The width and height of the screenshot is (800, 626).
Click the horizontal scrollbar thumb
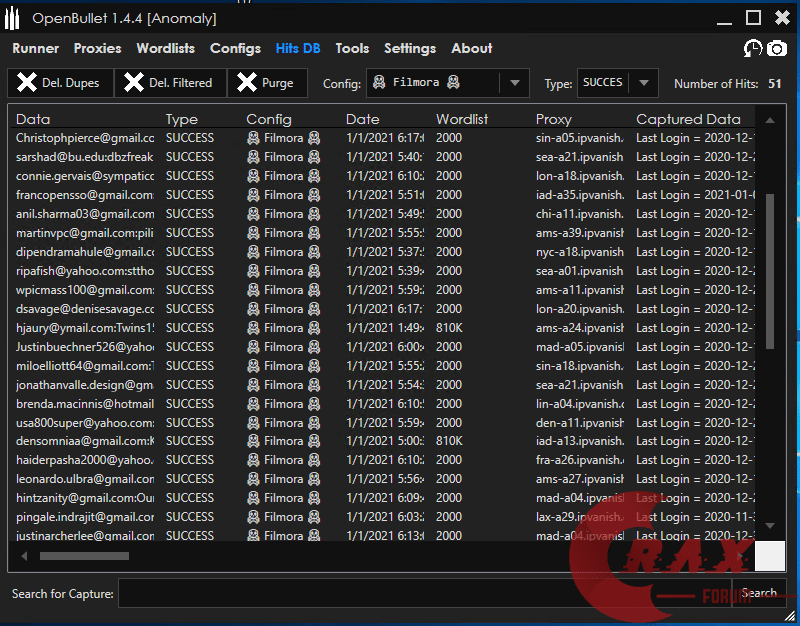(84, 556)
